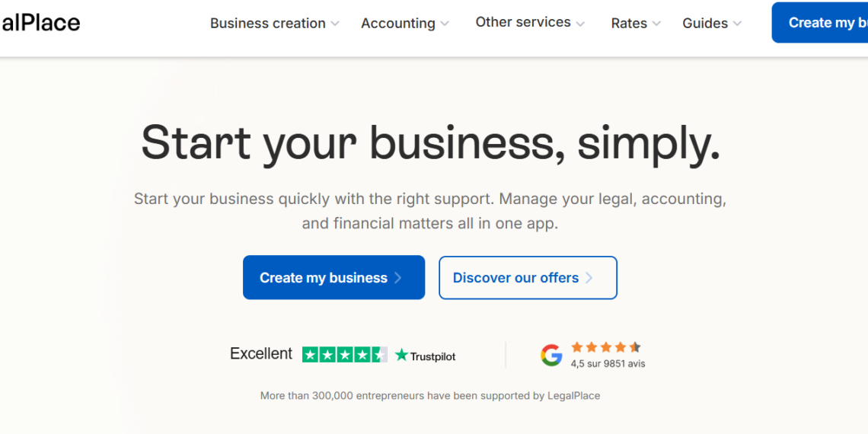Click the green Trustpilot rating stars
Viewport: 868px width, 434px height.
[344, 355]
